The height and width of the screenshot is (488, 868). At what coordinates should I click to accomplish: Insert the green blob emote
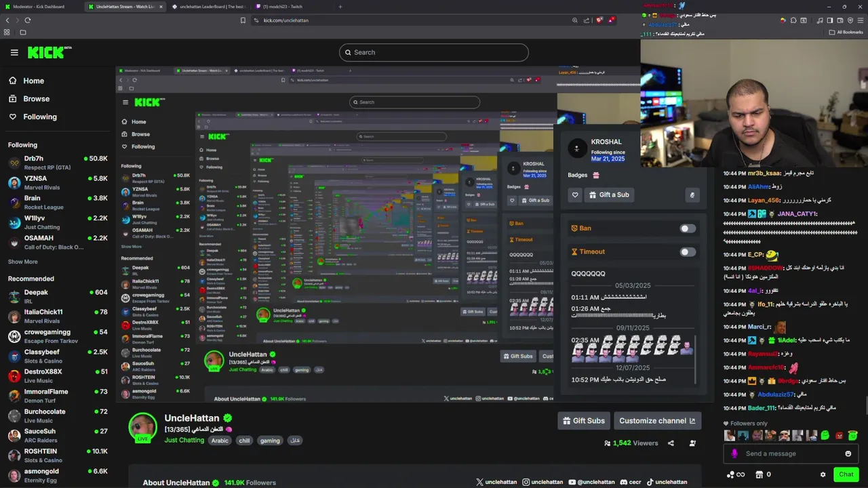[x=825, y=435]
